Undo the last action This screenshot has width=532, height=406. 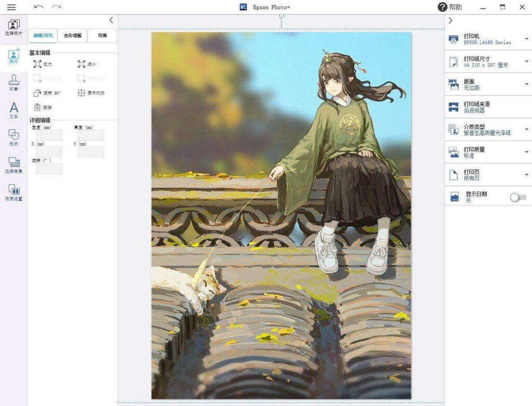pyautogui.click(x=38, y=7)
